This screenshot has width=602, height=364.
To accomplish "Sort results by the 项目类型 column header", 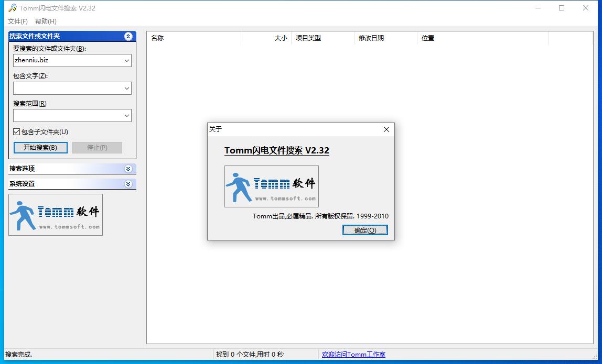I will (322, 38).
